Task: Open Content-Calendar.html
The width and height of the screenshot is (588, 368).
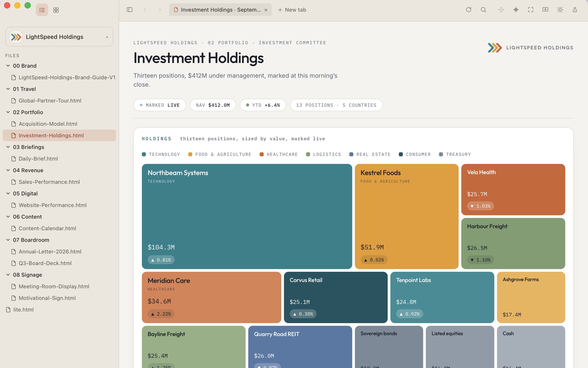Action: coord(59,228)
